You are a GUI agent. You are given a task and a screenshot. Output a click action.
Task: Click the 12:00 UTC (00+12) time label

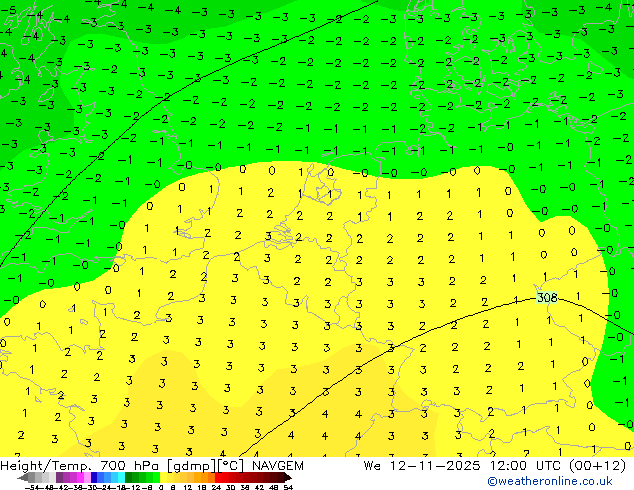click(558, 466)
